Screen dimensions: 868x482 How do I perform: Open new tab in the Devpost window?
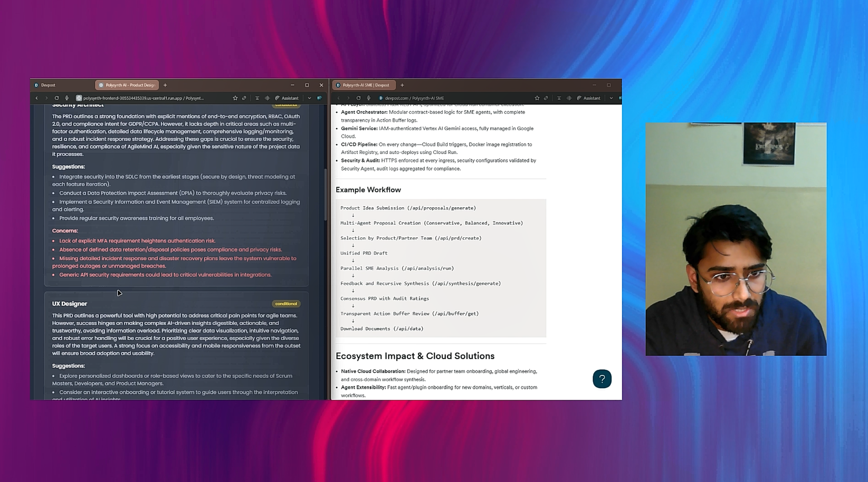[x=402, y=85]
